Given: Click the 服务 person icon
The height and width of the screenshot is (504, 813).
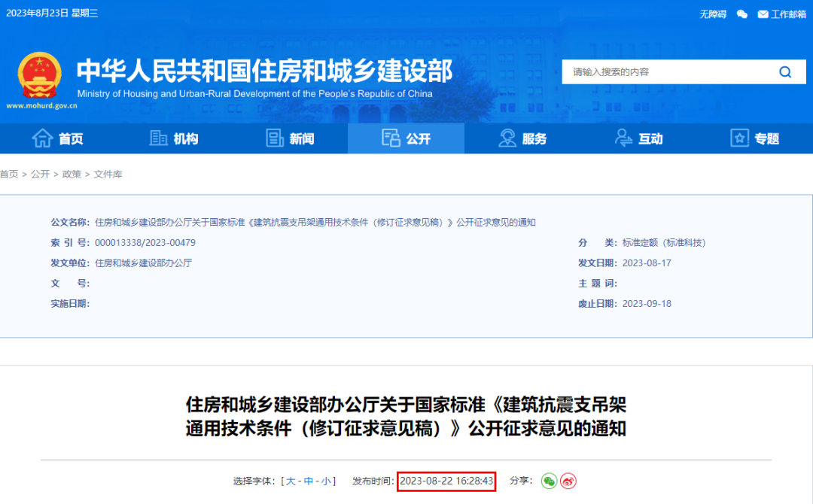Looking at the screenshot, I should click(507, 138).
